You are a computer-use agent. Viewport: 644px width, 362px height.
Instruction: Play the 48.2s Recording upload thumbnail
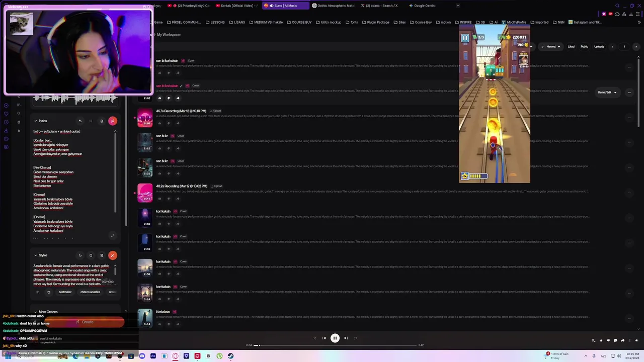point(145,193)
